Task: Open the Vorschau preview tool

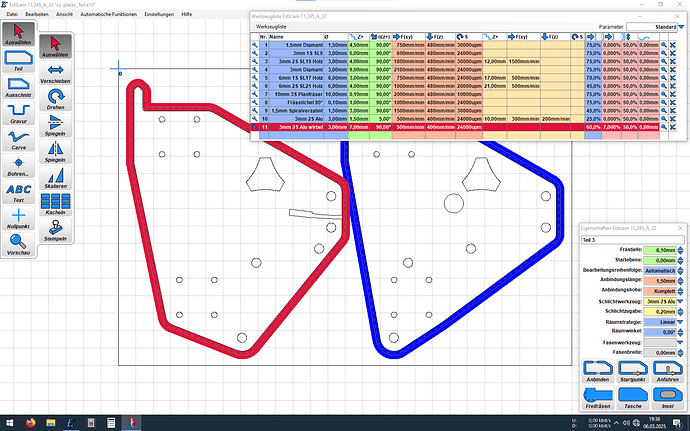Action: coord(18,245)
